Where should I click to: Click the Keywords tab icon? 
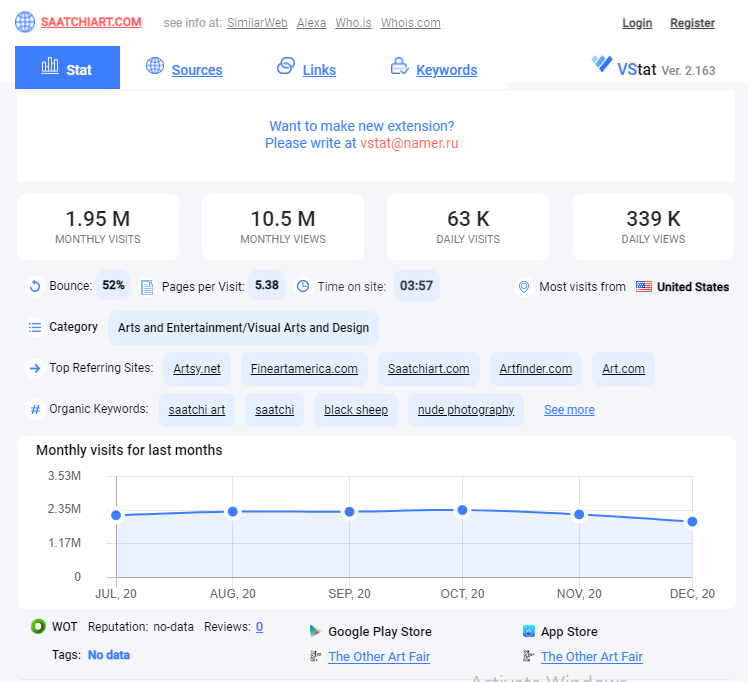[399, 66]
